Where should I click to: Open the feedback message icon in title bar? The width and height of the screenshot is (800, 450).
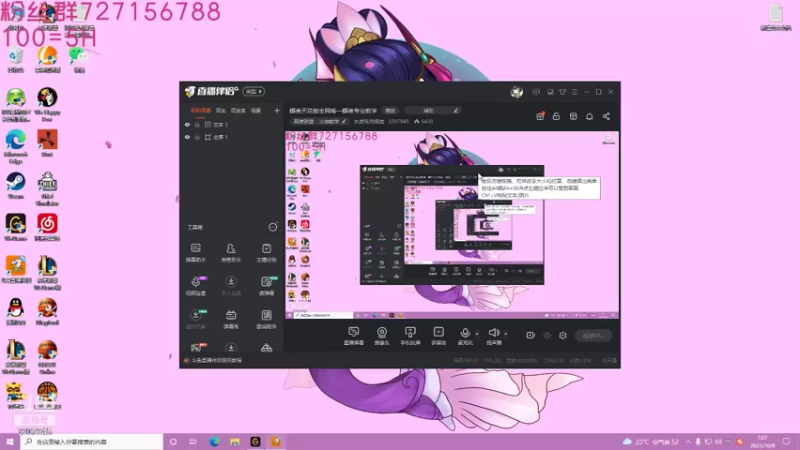coord(536,92)
